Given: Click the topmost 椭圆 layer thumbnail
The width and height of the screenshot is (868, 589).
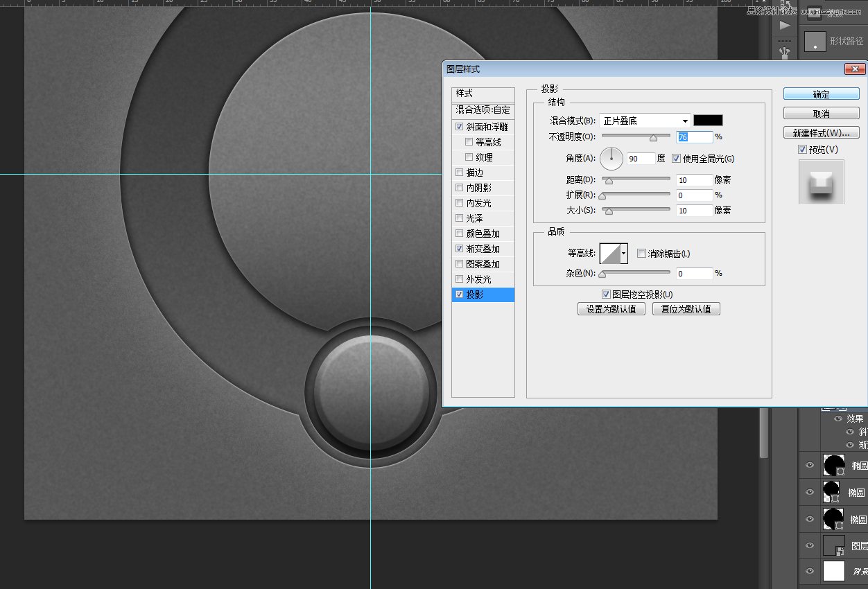Looking at the screenshot, I should pyautogui.click(x=833, y=465).
